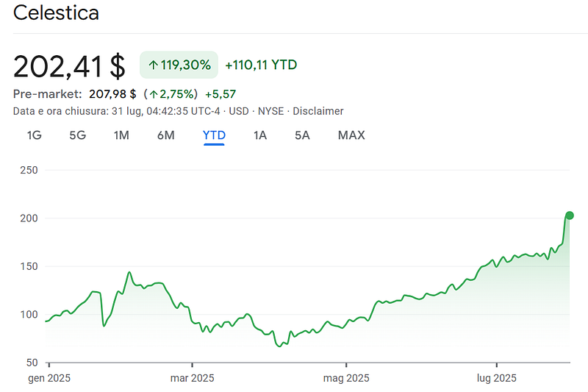588x392 pixels.
Task: Select the 6M time range tab
Action: pyautogui.click(x=165, y=135)
